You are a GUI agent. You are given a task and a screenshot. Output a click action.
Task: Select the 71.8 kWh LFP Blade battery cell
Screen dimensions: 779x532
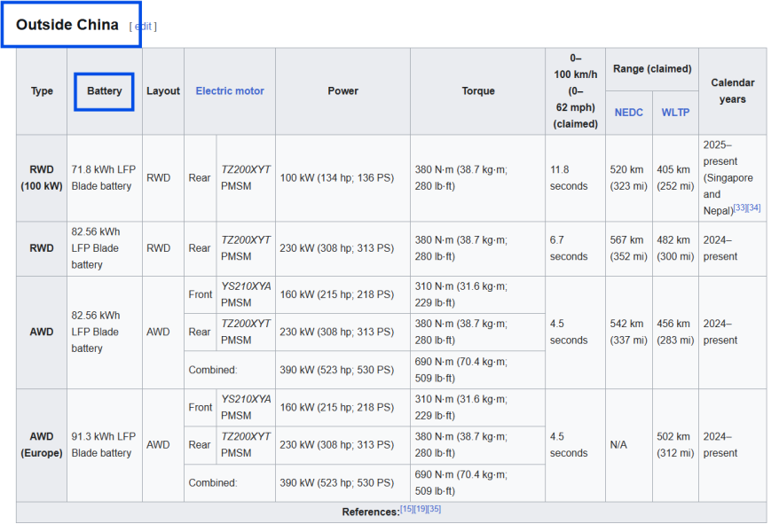(105, 177)
